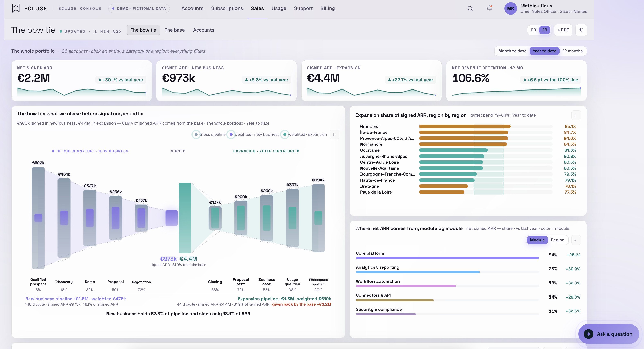Image resolution: width=644 pixels, height=349 pixels.
Task: Switch breakdown to Module
Action: (537, 240)
